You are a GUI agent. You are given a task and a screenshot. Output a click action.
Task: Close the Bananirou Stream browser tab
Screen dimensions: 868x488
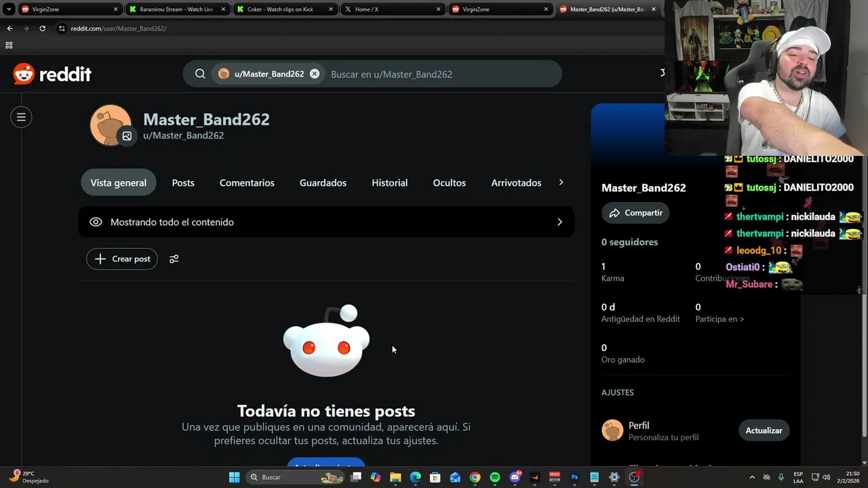(223, 9)
